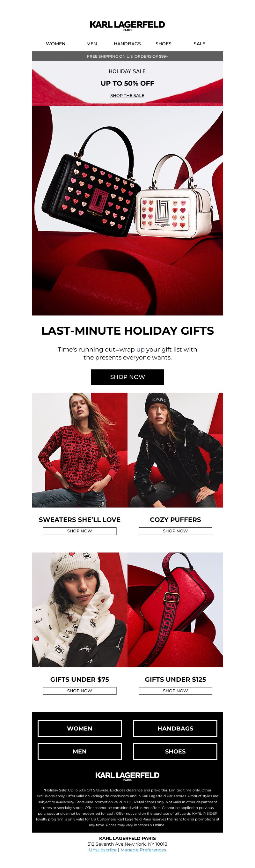Click the black SHOP NOW button
This screenshot has height=868, width=255.
point(127,377)
